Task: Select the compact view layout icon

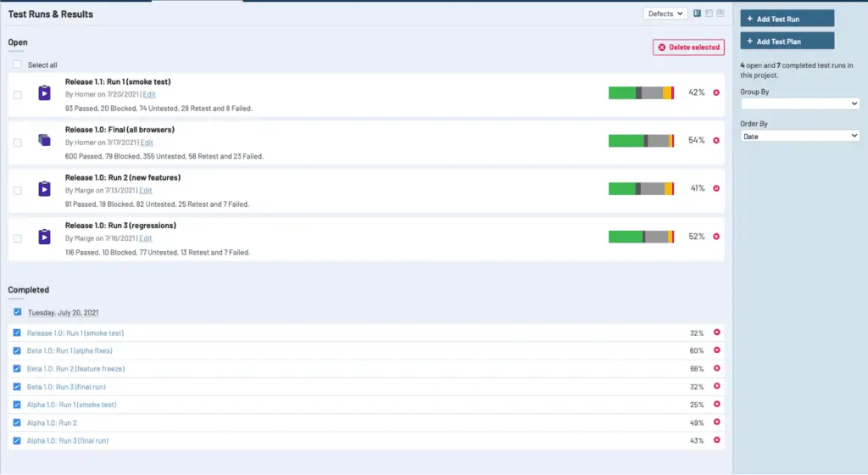Action: [721, 13]
